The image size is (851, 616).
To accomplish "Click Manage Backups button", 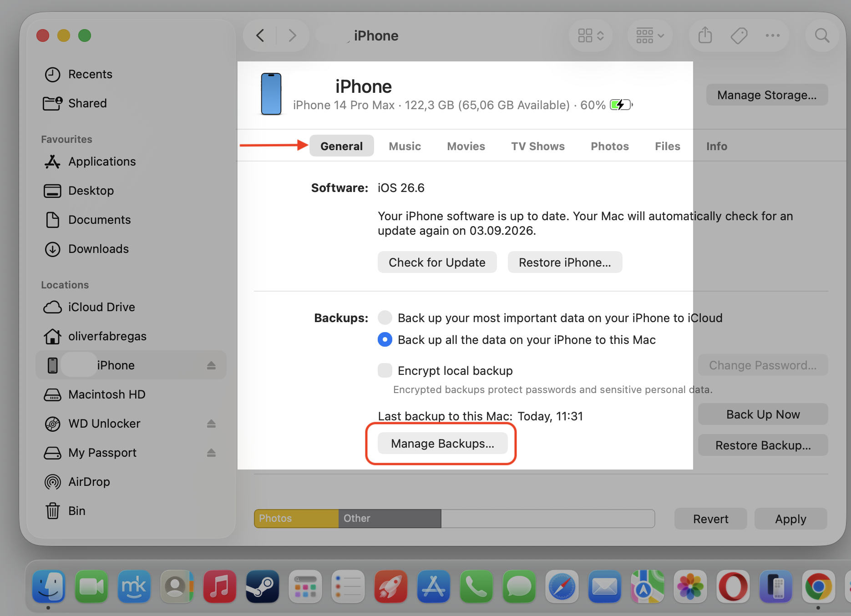I will 442,443.
